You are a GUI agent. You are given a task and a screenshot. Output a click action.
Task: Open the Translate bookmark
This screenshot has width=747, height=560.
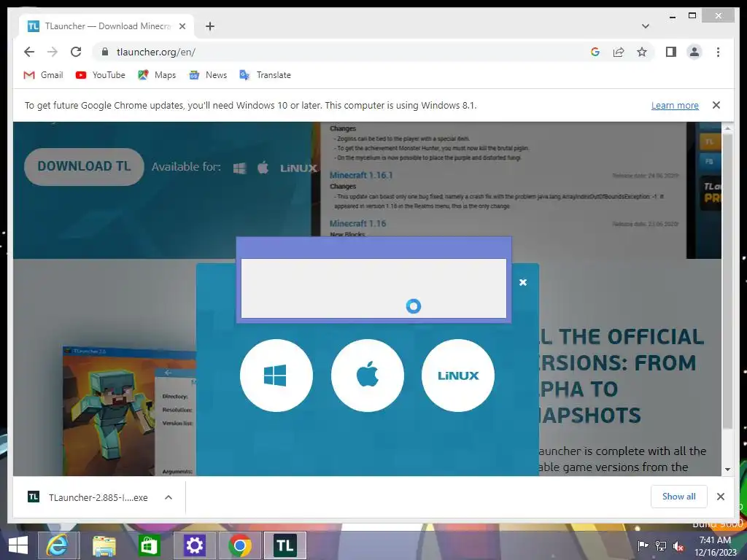266,75
